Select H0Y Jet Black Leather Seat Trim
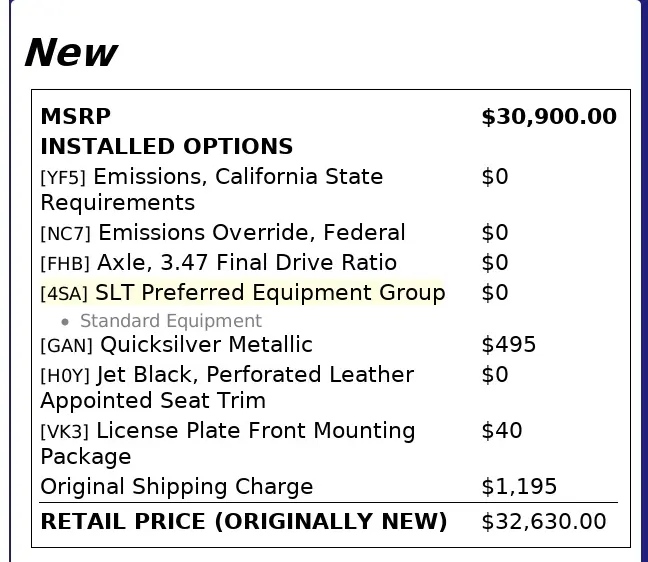 click(227, 388)
